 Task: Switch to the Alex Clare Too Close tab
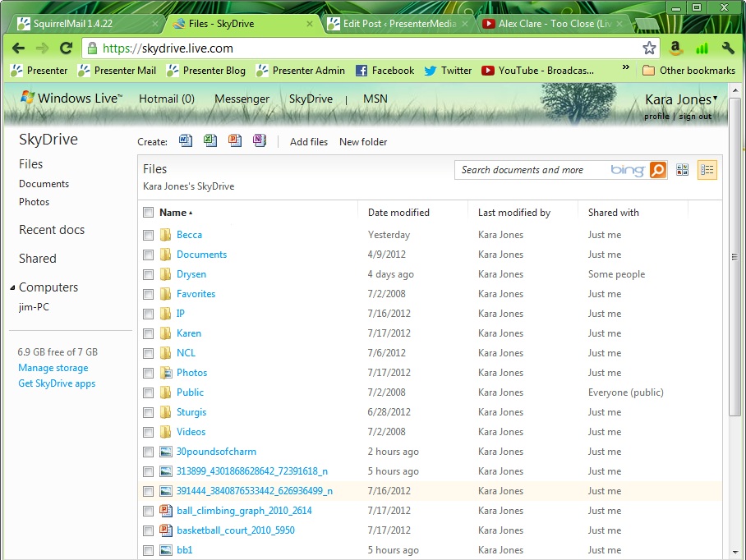[x=553, y=23]
